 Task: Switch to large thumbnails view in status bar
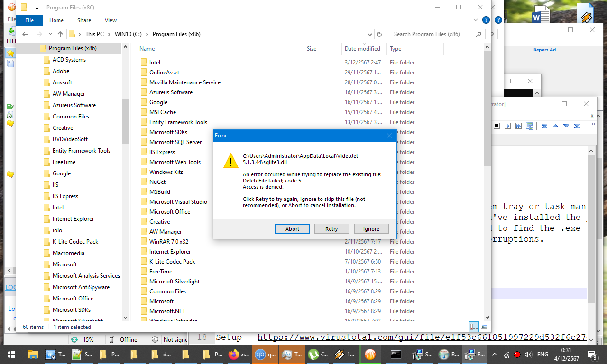[x=484, y=327]
